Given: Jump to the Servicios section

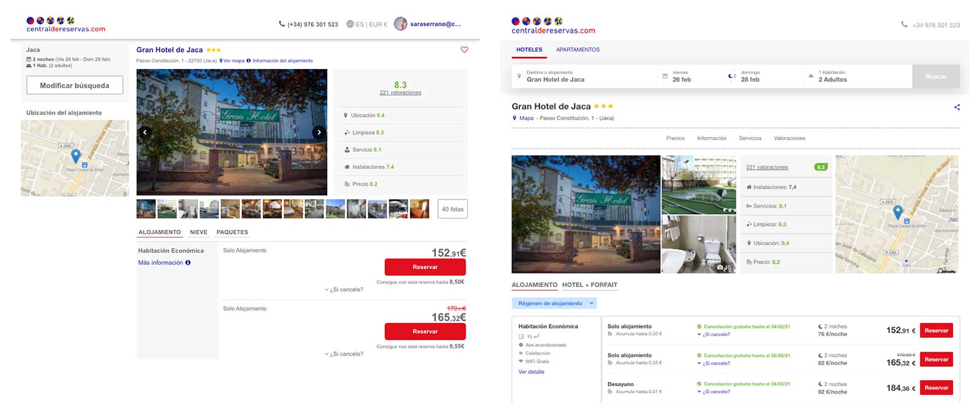Looking at the screenshot, I should click(x=750, y=138).
